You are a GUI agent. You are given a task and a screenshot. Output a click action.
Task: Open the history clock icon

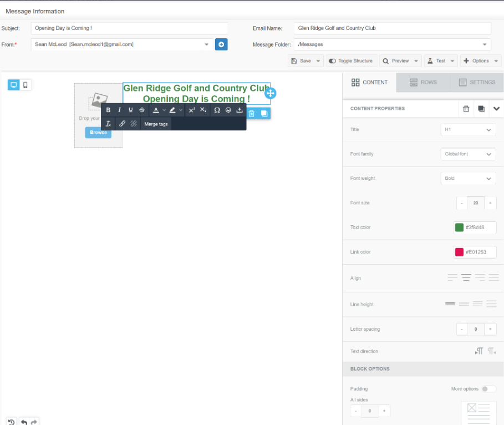[x=12, y=422]
